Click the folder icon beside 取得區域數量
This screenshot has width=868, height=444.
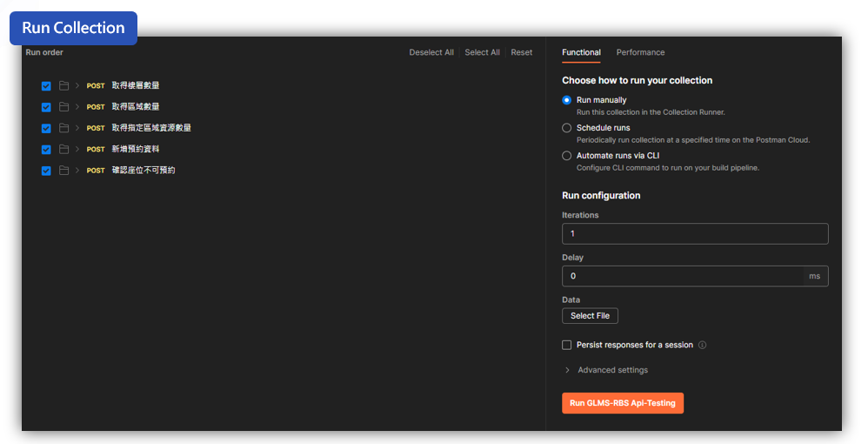coord(64,107)
